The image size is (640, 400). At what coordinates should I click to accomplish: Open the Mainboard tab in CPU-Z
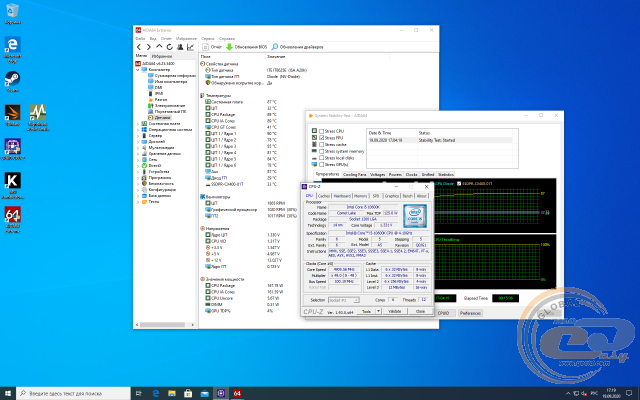pyautogui.click(x=342, y=196)
